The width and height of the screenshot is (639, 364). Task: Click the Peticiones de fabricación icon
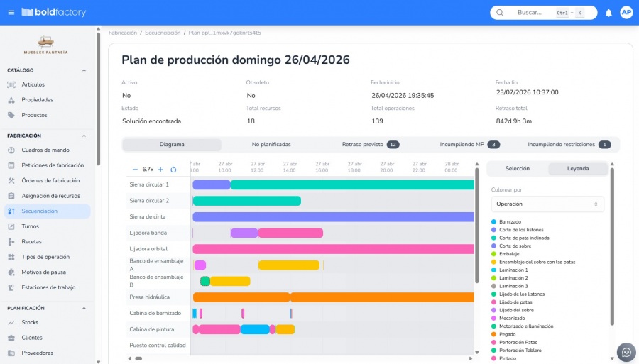point(11,165)
